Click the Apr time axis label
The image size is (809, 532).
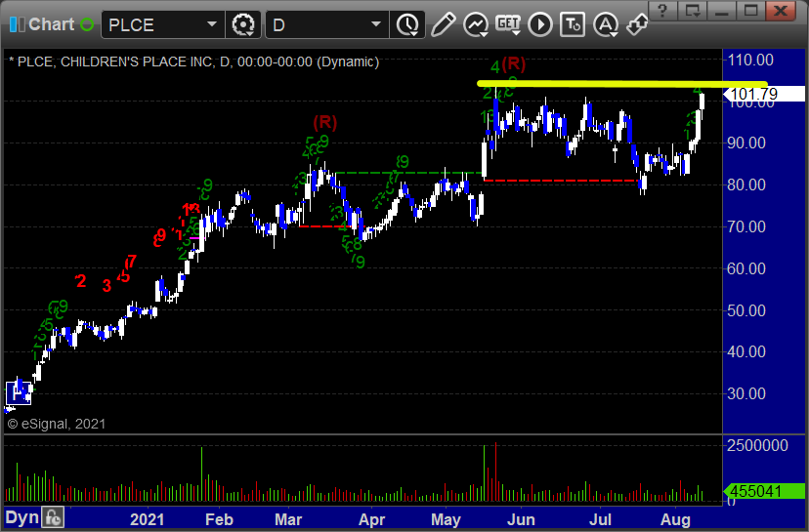371,519
